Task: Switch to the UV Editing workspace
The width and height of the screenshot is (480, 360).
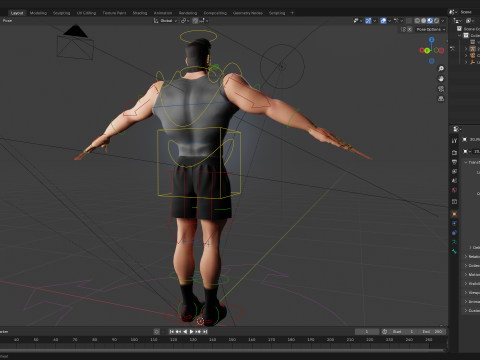Action: (86, 13)
